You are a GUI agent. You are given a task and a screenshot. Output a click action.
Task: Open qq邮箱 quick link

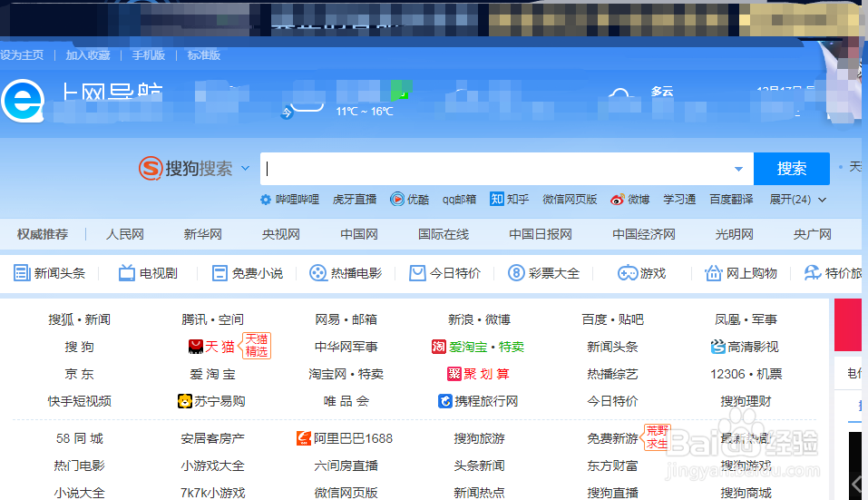(x=459, y=200)
